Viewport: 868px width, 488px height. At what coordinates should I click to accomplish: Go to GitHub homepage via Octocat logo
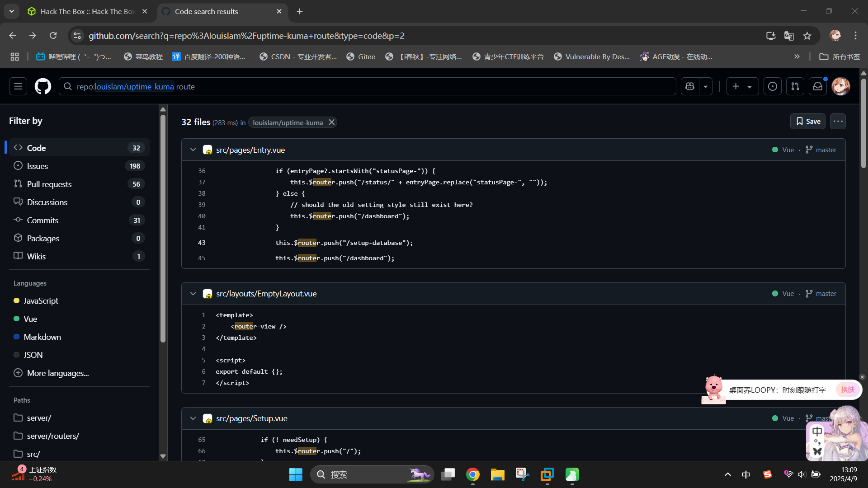[43, 86]
